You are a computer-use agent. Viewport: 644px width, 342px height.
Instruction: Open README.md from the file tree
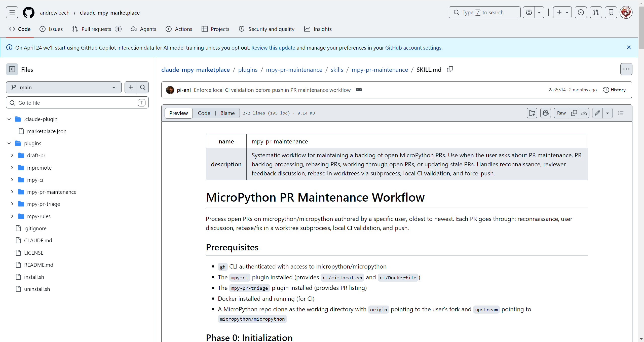[x=39, y=265]
